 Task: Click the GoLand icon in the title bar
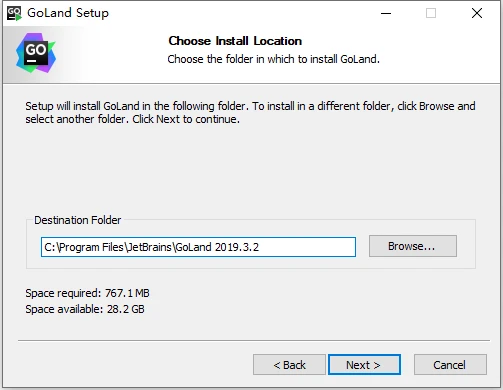coord(14,13)
